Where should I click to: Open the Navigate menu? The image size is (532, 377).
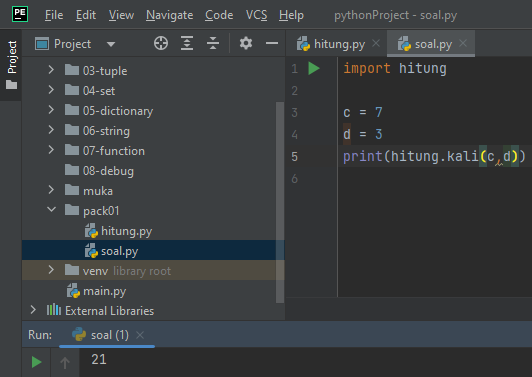click(170, 15)
